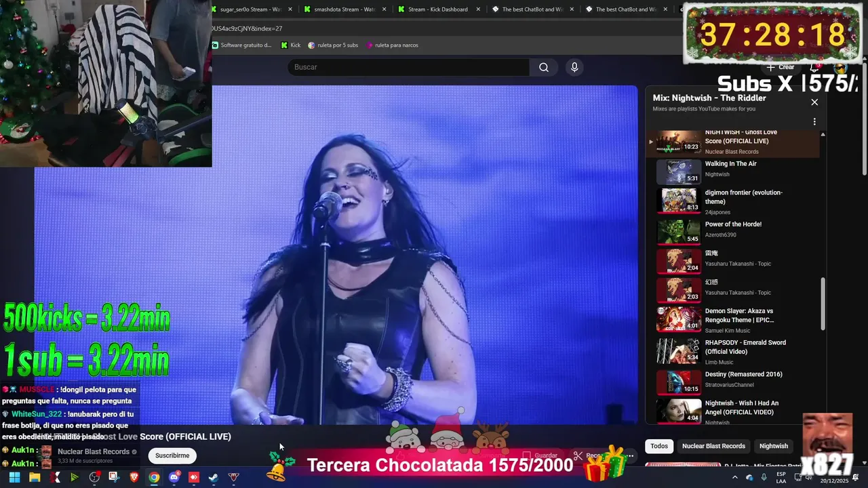This screenshot has height=488, width=868.
Task: Select the Nightwish filter chip
Action: [774, 446]
